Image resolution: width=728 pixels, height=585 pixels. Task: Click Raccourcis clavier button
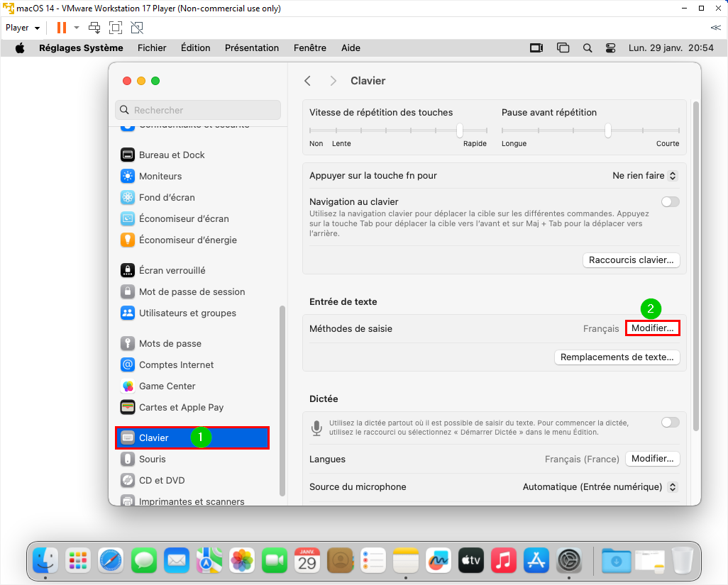pos(631,260)
